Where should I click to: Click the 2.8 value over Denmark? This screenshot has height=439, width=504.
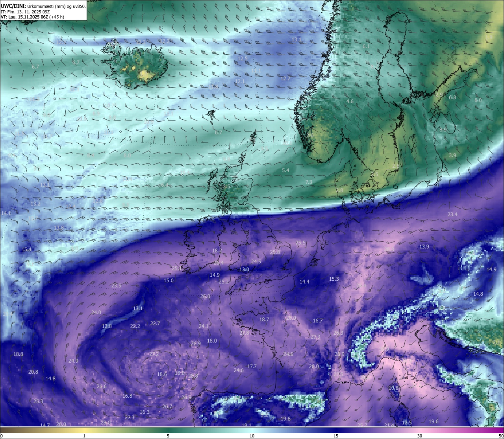tap(339, 191)
